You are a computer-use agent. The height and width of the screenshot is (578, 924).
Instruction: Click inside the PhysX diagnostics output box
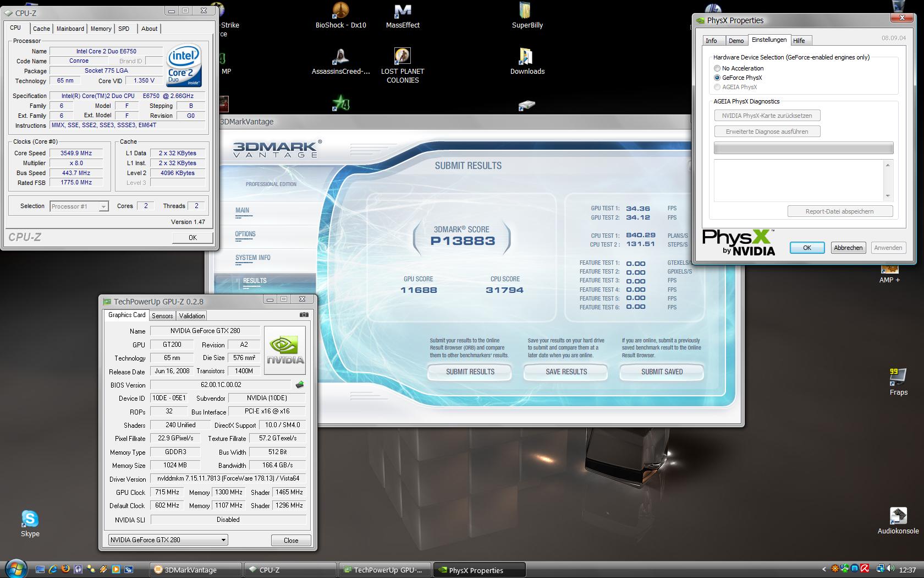[799, 181]
